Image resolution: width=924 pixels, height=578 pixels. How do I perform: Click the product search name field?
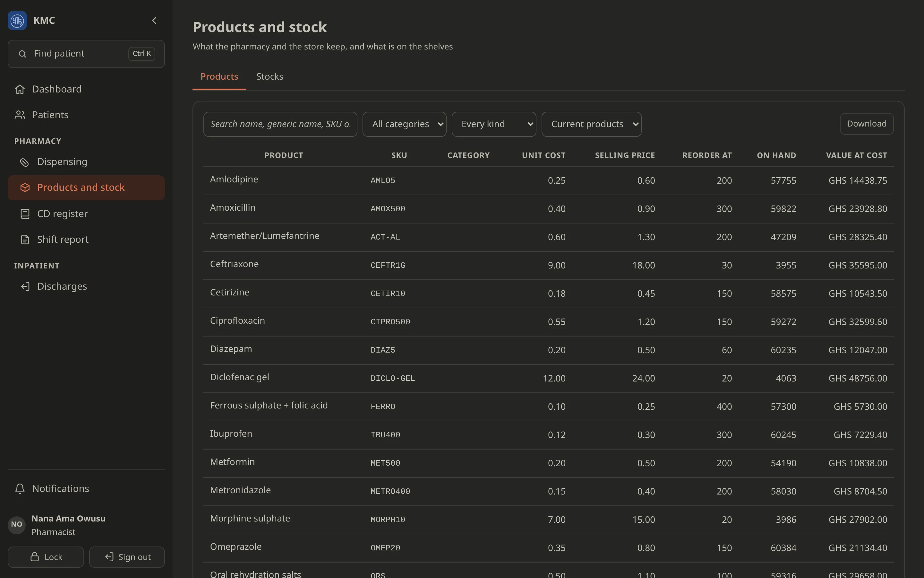pos(280,124)
